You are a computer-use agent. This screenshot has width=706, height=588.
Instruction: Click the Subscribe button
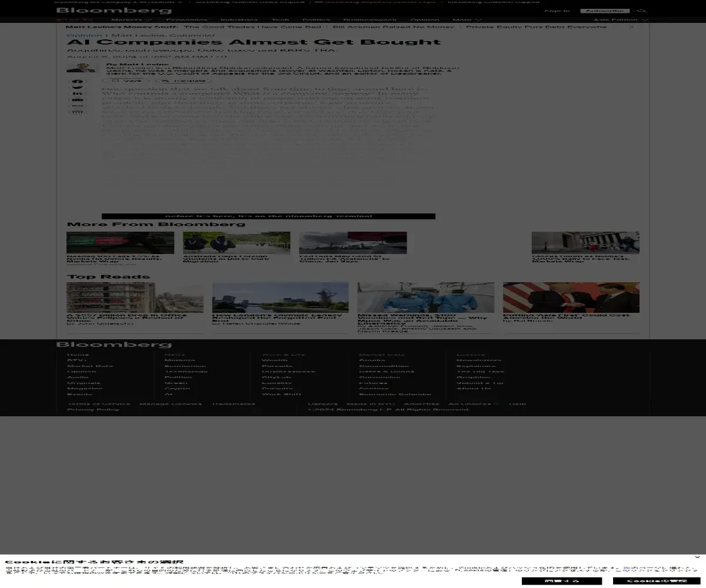605,11
